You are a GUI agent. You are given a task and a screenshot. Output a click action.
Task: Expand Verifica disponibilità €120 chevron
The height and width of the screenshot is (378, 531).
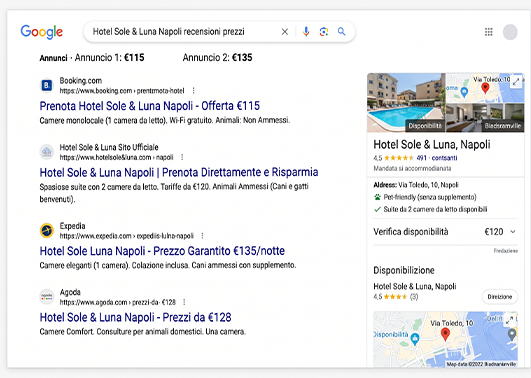pos(513,232)
